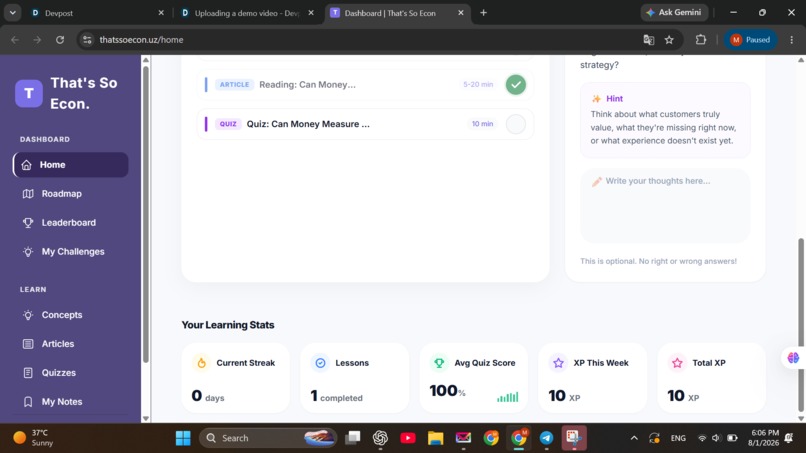Click the QUIZ tag badge
This screenshot has width=806, height=453.
click(x=228, y=124)
